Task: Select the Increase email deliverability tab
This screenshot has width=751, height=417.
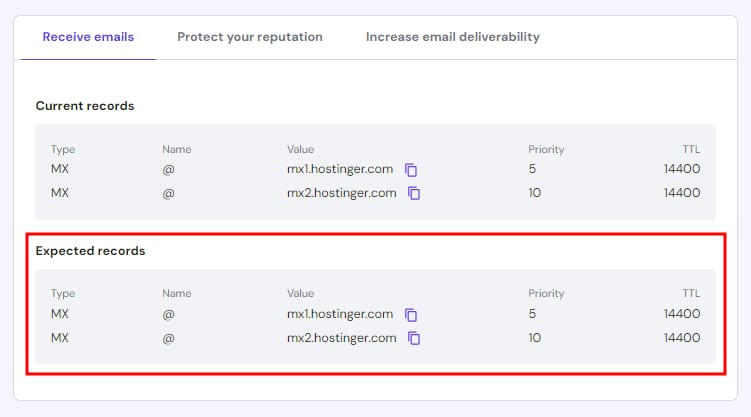Action: [x=452, y=37]
